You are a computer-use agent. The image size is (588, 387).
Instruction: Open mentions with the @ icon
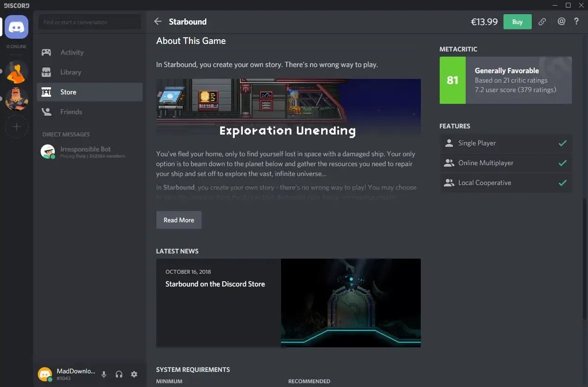561,21
